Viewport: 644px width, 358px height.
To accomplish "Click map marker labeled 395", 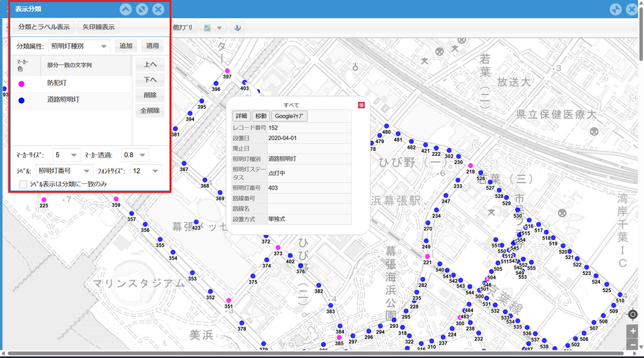I will (202, 101).
